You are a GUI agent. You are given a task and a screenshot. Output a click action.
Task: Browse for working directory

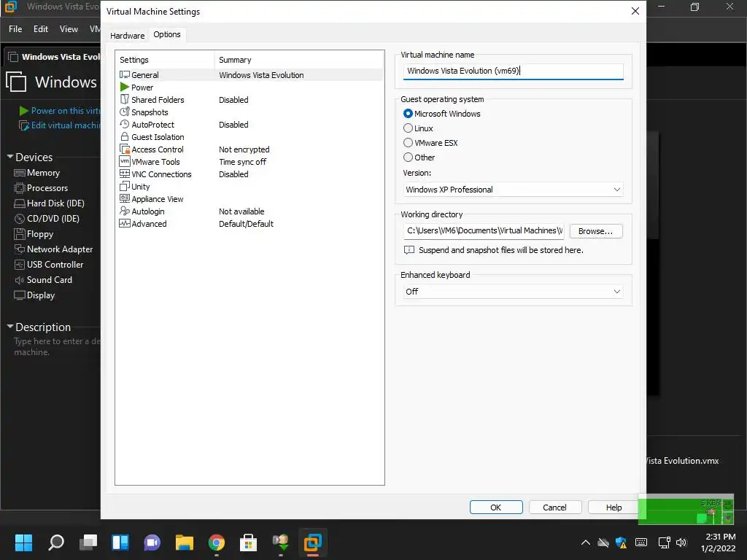tap(595, 231)
